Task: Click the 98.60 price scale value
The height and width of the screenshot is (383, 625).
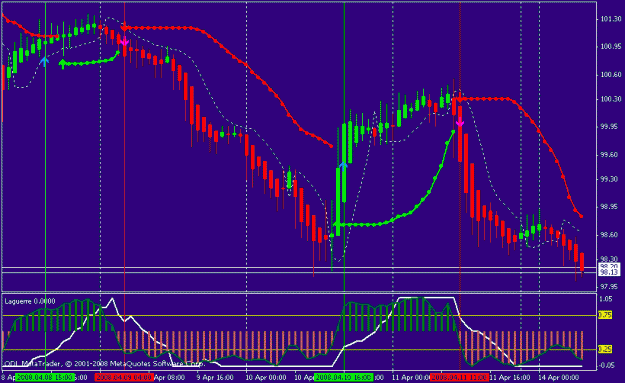Action: (611, 235)
